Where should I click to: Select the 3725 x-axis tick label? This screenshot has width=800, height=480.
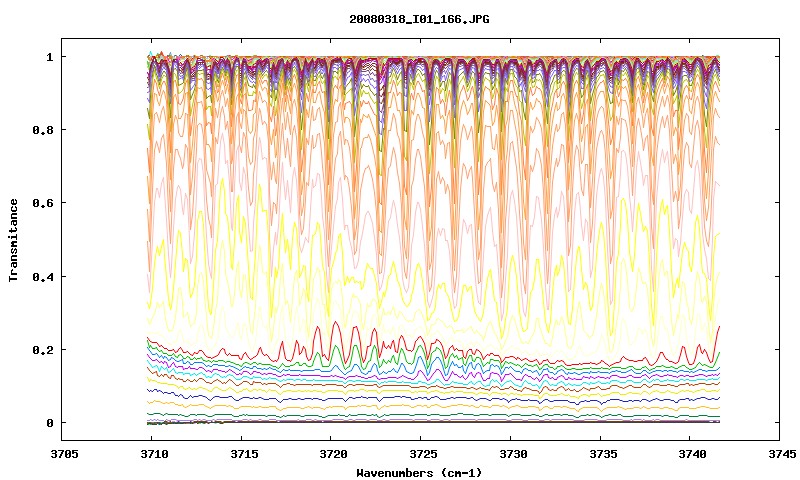pos(423,454)
